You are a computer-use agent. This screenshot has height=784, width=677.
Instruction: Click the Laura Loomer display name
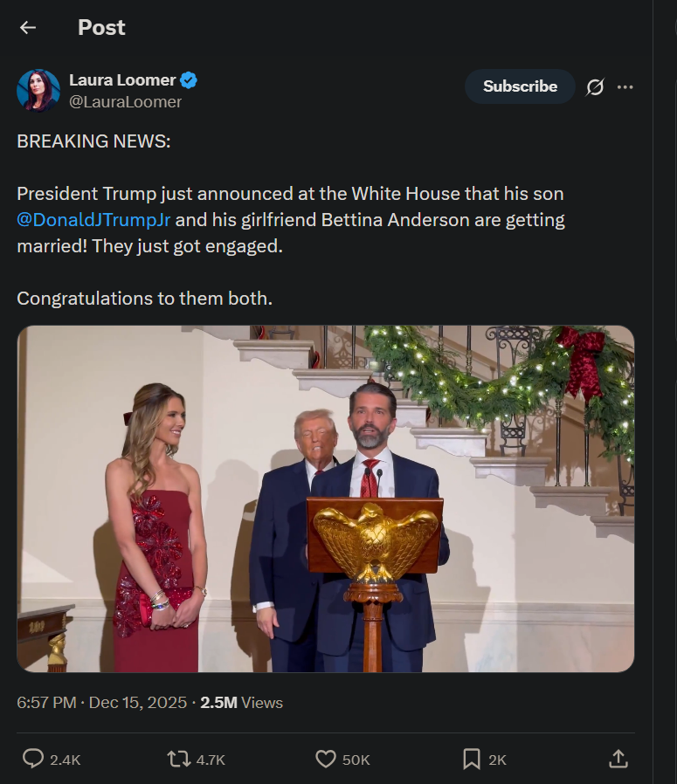(x=122, y=80)
